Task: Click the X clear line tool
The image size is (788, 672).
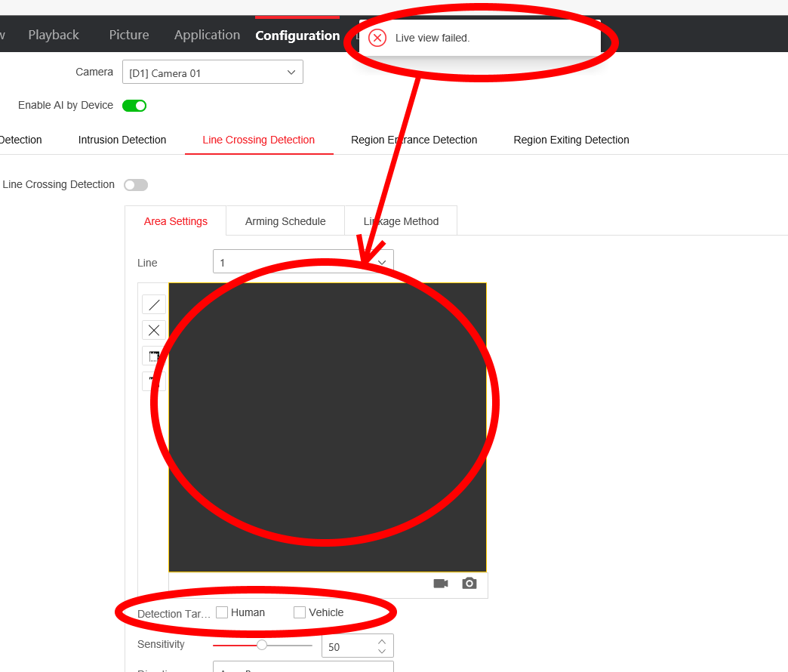Action: [x=154, y=330]
